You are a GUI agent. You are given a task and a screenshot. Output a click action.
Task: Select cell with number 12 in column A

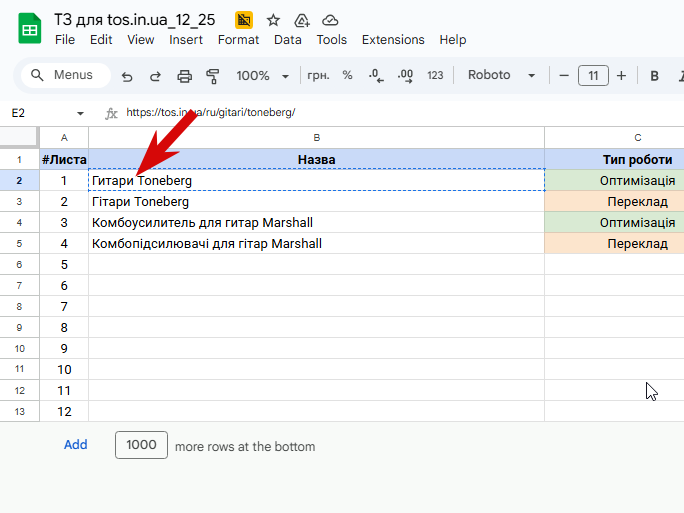coord(64,411)
